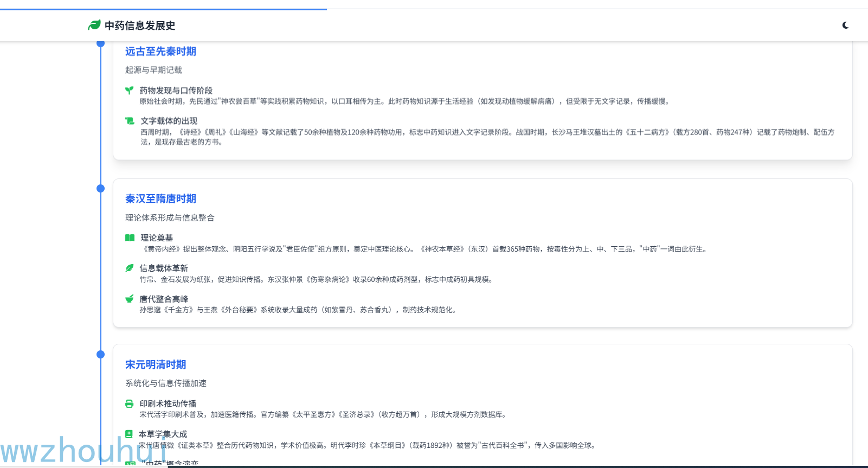Click the medical book icon beside 本草学集大成
868x468 pixels.
128,434
